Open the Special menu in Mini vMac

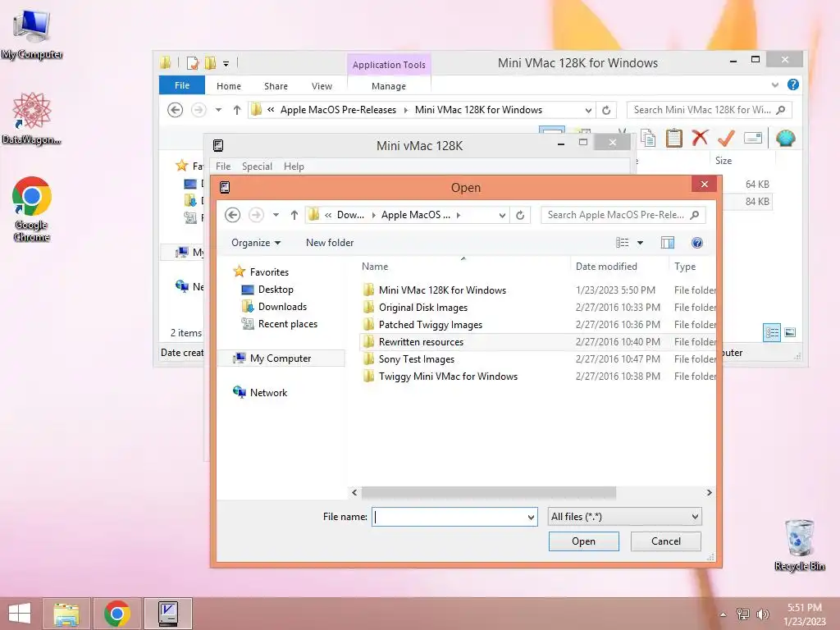tap(257, 166)
